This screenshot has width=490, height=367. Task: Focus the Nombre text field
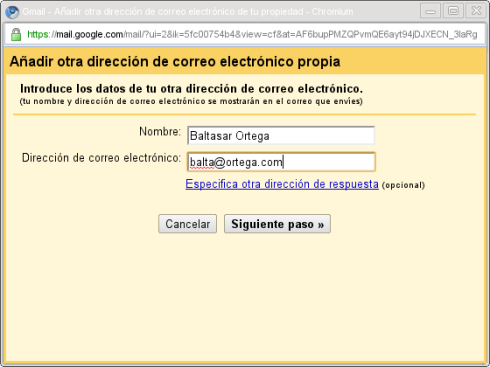[281, 136]
